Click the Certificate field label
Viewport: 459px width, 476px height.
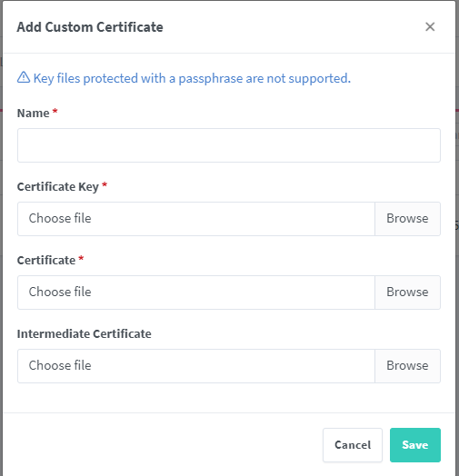tap(46, 261)
